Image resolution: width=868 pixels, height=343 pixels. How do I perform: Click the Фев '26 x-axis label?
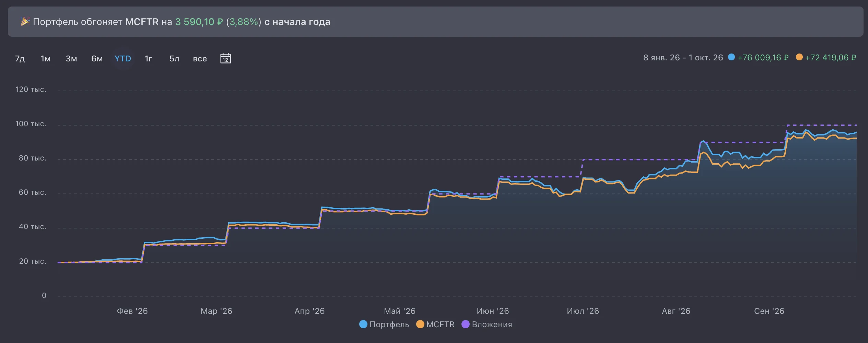click(132, 311)
